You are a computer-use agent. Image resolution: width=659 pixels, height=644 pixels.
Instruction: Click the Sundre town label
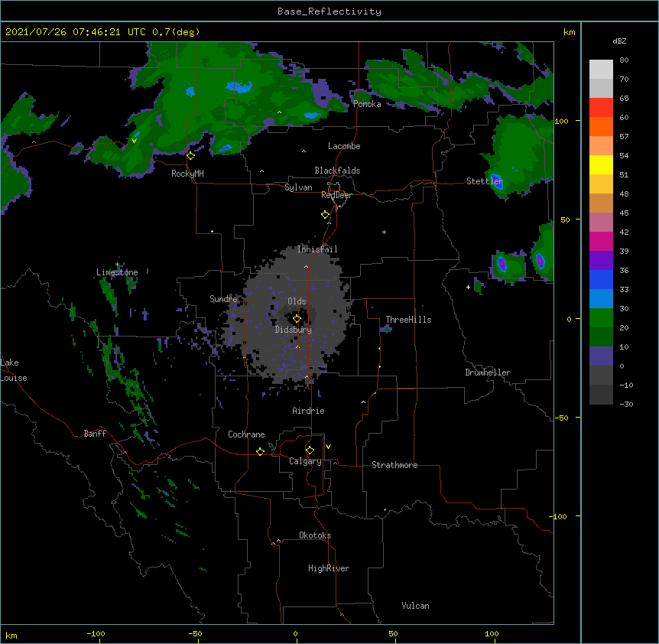(223, 299)
